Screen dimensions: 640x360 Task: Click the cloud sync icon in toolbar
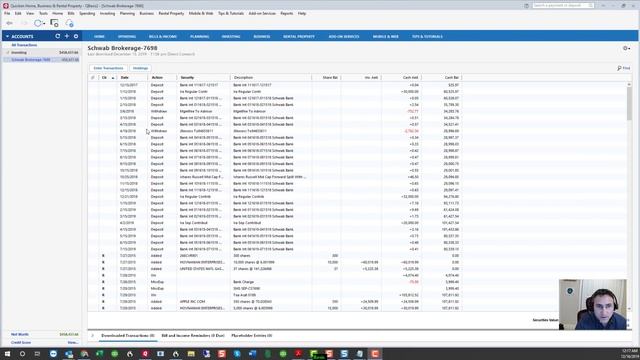[x=69, y=23]
